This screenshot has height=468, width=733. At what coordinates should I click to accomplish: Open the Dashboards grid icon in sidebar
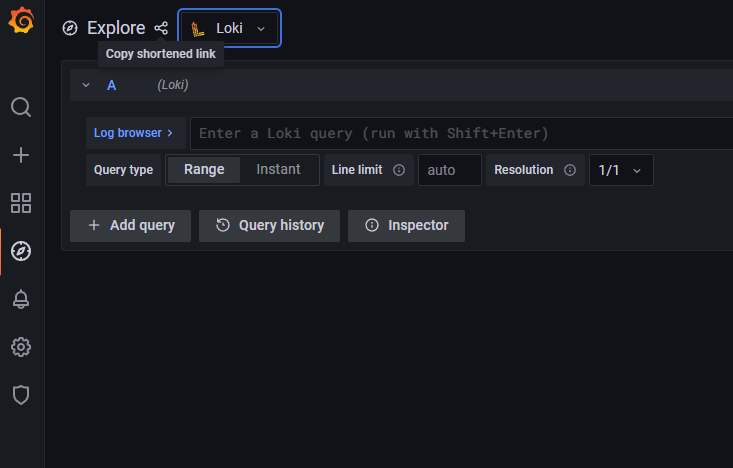[x=21, y=203]
